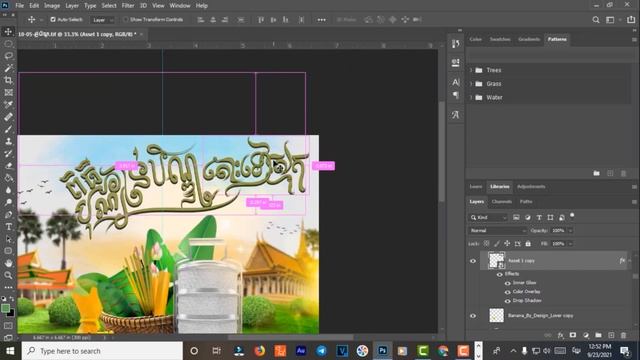Expand the Trees pattern folder

pyautogui.click(x=471, y=70)
